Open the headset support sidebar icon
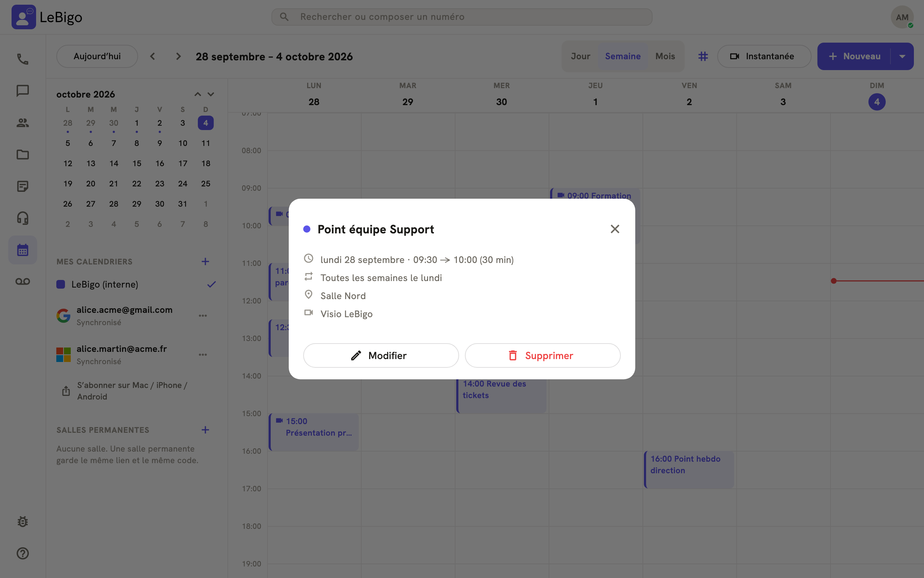Image resolution: width=924 pixels, height=578 pixels. (x=22, y=218)
